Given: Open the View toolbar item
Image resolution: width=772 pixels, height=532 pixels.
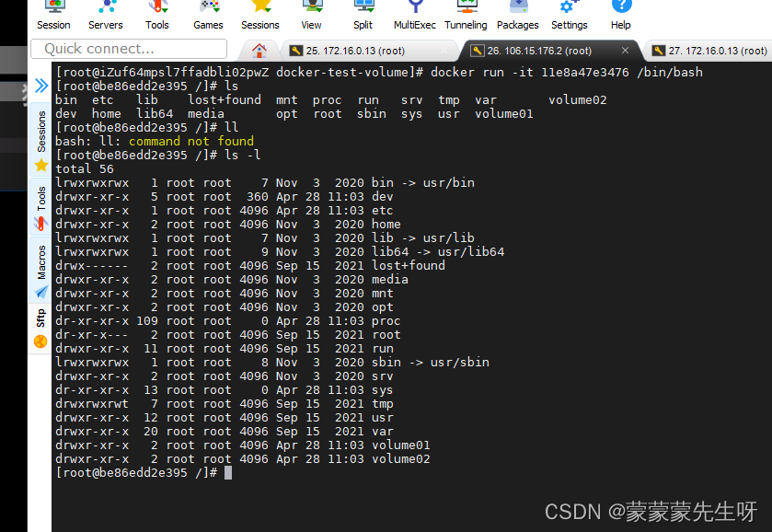Looking at the screenshot, I should pyautogui.click(x=311, y=16).
